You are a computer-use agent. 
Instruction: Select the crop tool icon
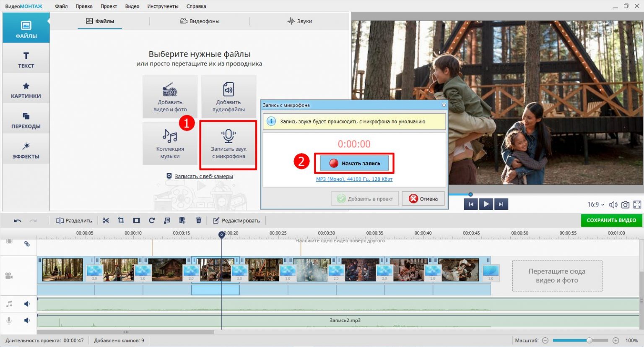click(121, 220)
